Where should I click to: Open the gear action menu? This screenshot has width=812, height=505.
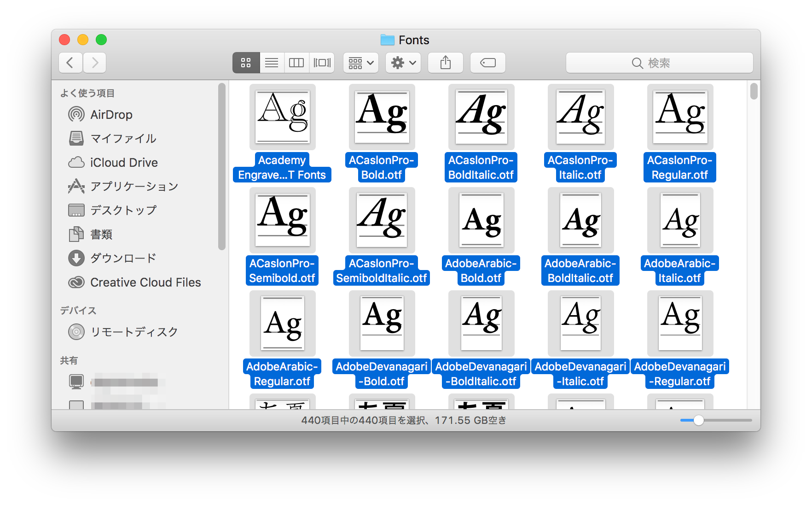tap(403, 63)
